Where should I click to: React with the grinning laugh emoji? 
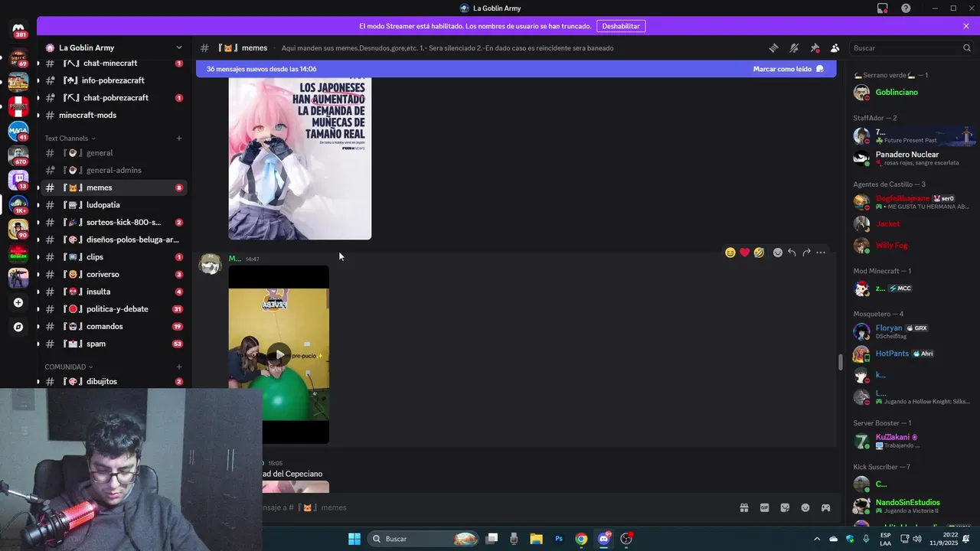pos(730,253)
